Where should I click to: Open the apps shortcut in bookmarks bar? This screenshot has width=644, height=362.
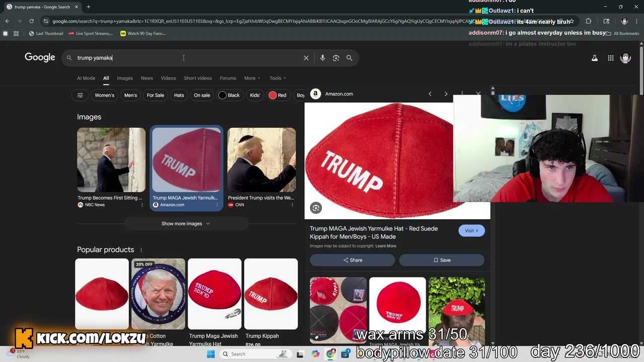click(16, 34)
